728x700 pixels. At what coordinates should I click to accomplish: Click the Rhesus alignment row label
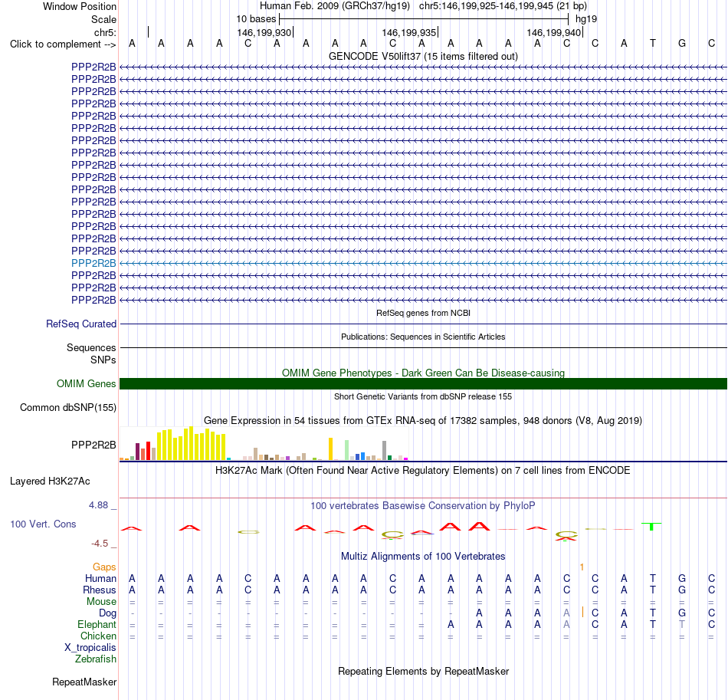[100, 590]
